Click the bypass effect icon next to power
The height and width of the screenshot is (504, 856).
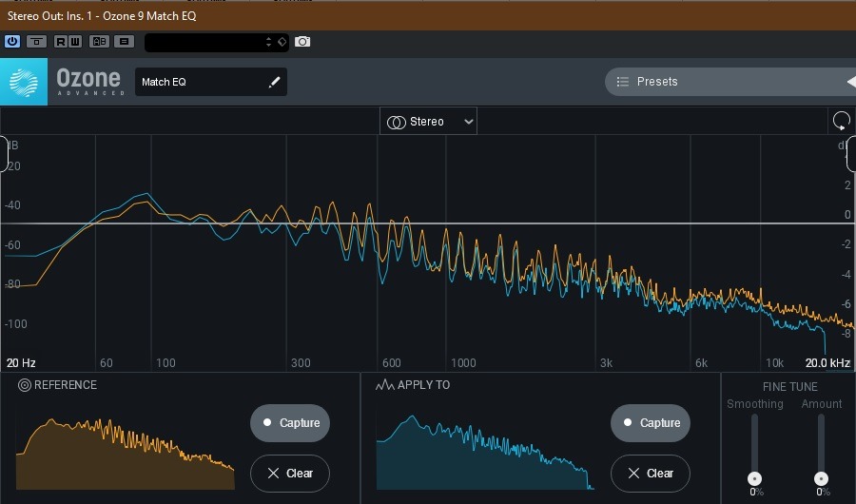click(36, 42)
